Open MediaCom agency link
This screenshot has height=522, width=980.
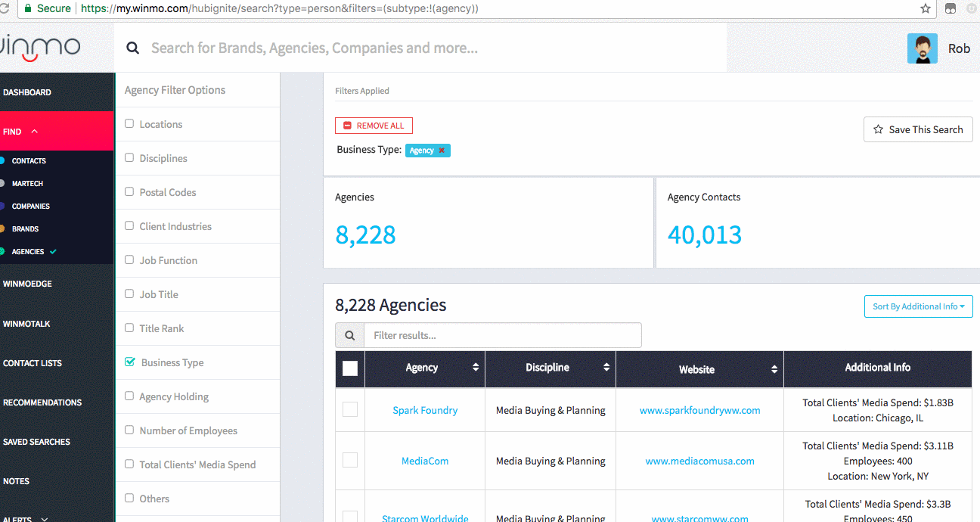[425, 461]
